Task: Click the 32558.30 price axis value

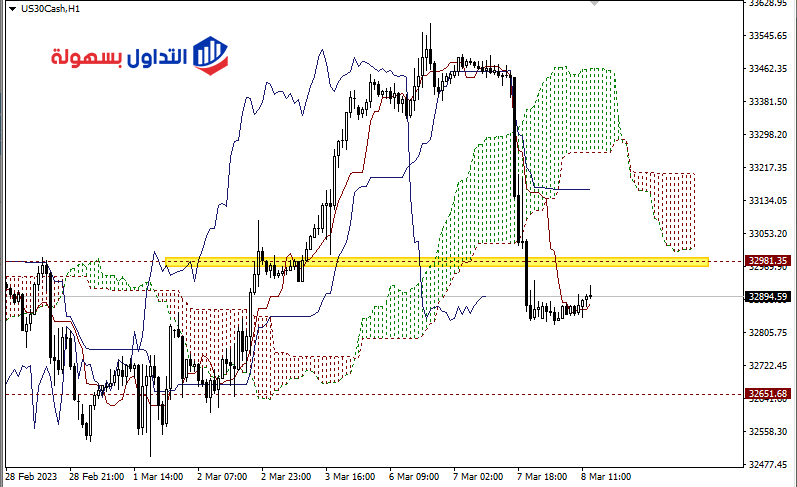Action: (768, 431)
